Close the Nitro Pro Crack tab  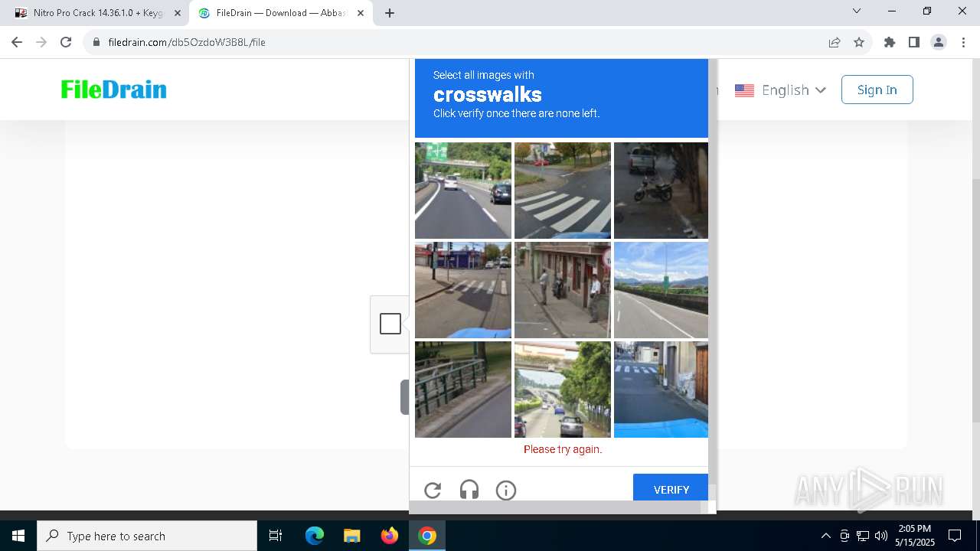[x=178, y=13]
